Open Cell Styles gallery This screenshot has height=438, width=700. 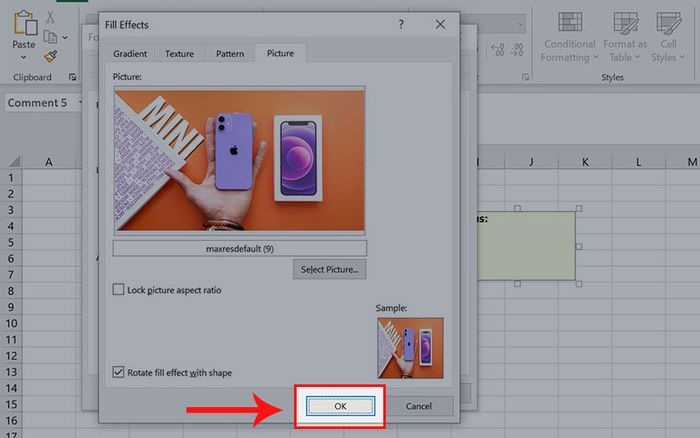668,38
